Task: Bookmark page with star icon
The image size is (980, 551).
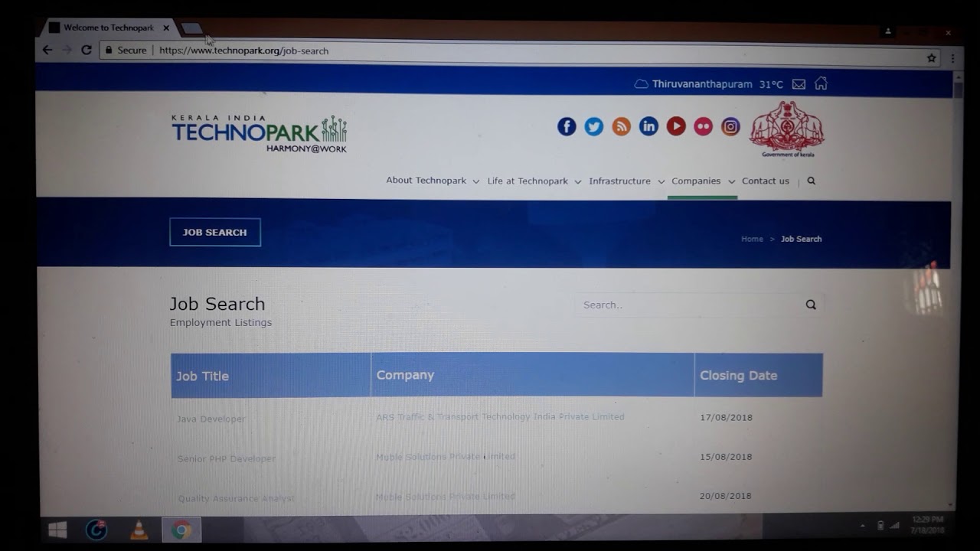Action: pos(932,58)
